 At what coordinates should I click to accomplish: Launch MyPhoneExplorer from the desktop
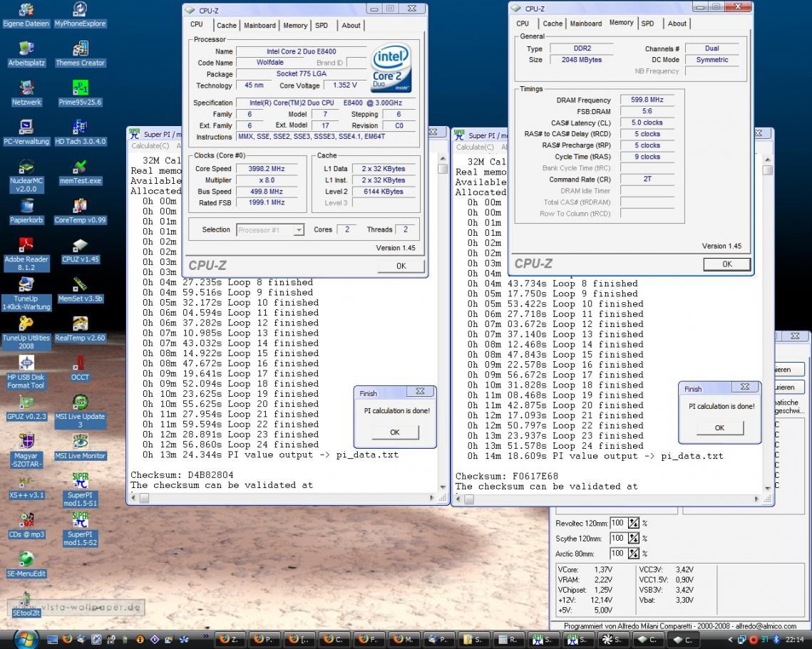[x=80, y=14]
